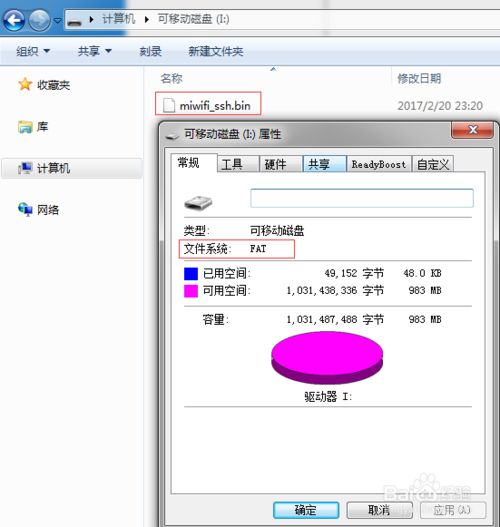
Task: Click the Explorer forward arrow button
Action: (39, 21)
